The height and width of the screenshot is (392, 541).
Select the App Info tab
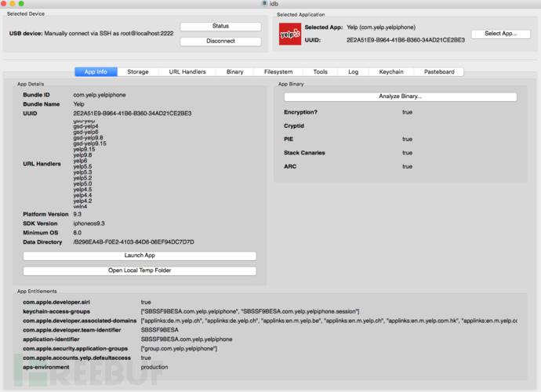(96, 72)
